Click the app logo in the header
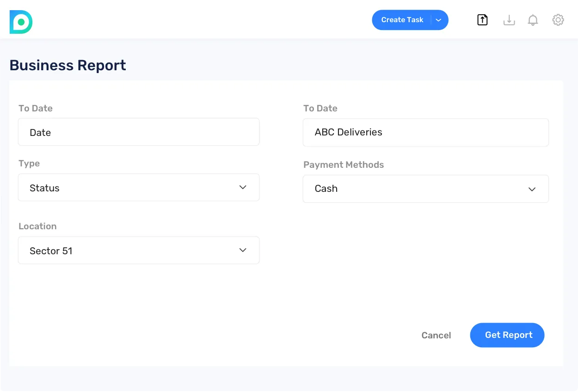 click(21, 22)
